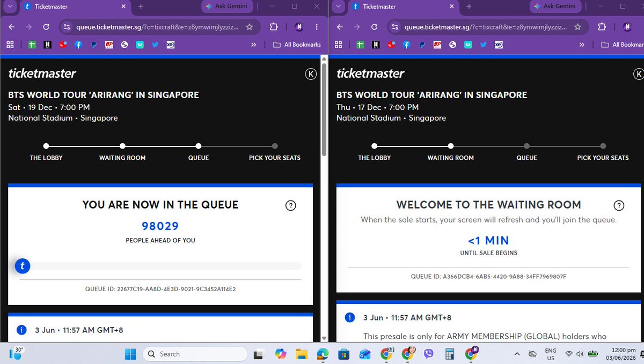Open the Windows Start menu
644x364 pixels.
tap(130, 354)
